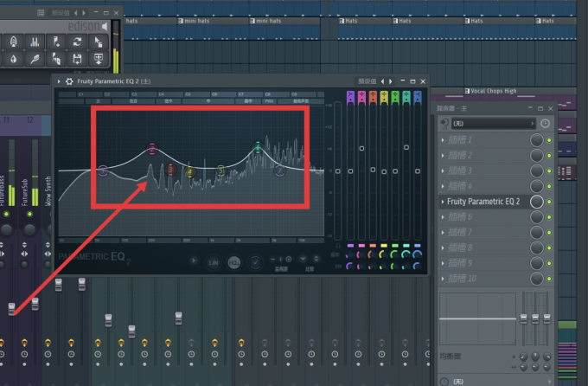
Task: Click next preset arrow in Edison title bar
Action: (x=84, y=13)
